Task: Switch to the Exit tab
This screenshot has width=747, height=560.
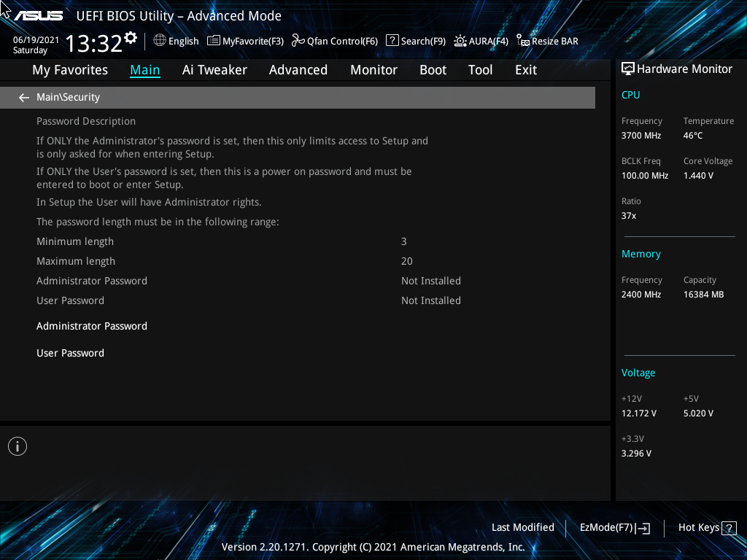Action: click(525, 69)
